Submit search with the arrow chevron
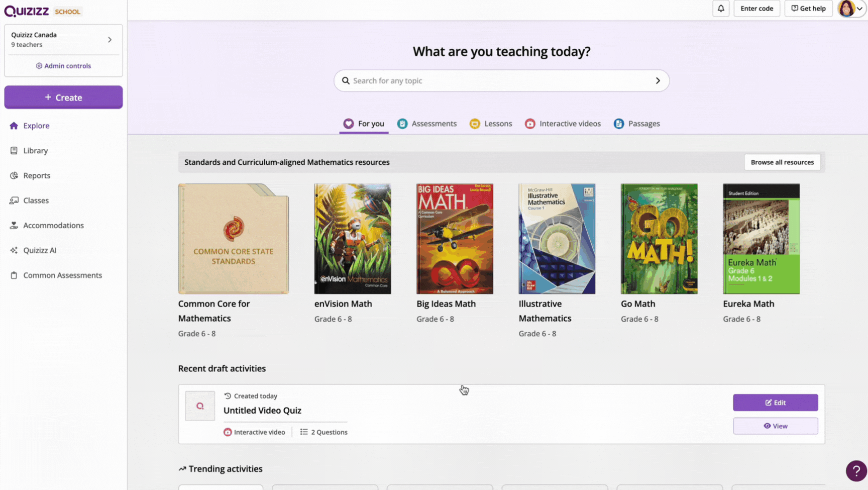Viewport: 868px width, 490px height. click(x=658, y=80)
